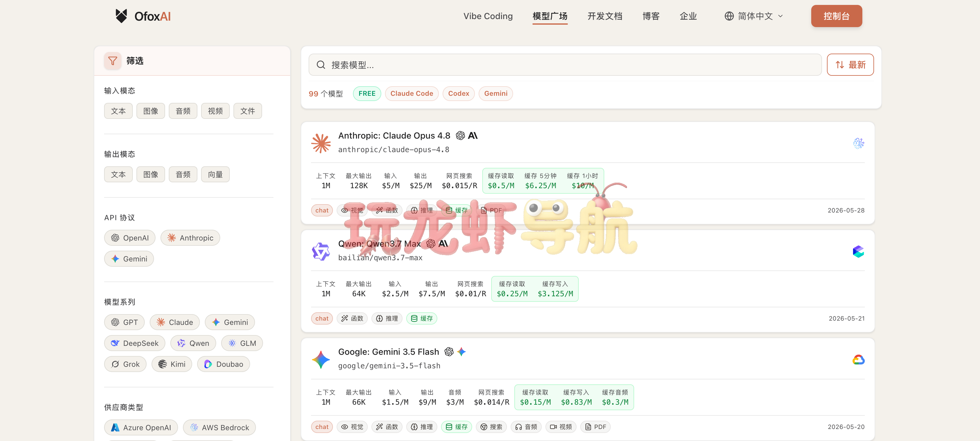Click the 推理 tag on Gemini card

(x=422, y=427)
